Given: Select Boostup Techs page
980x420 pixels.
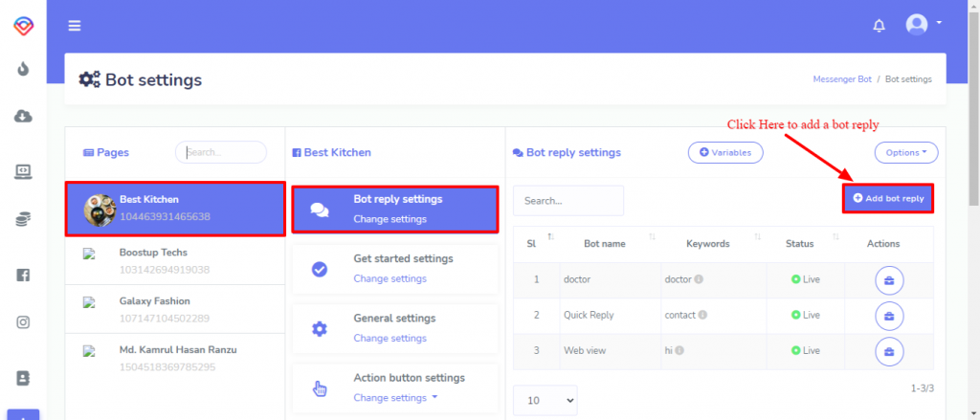Looking at the screenshot, I should point(175,261).
